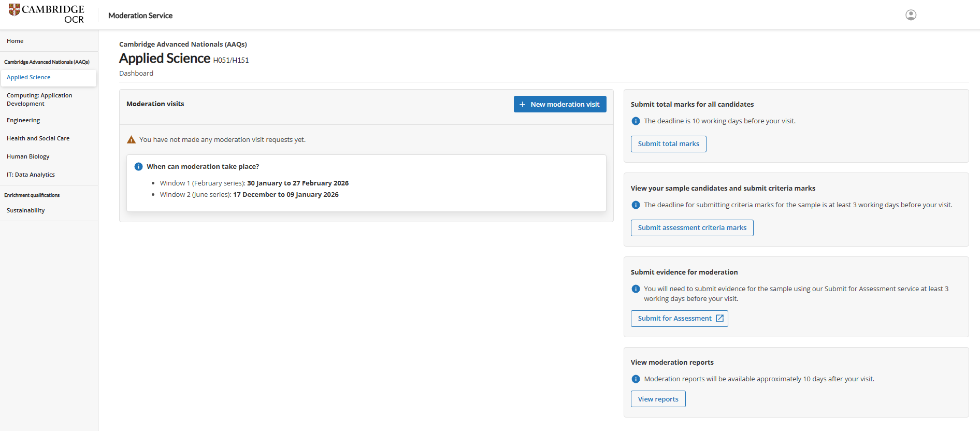The width and height of the screenshot is (980, 431).
Task: Go to Home in the sidebar
Action: (x=15, y=41)
